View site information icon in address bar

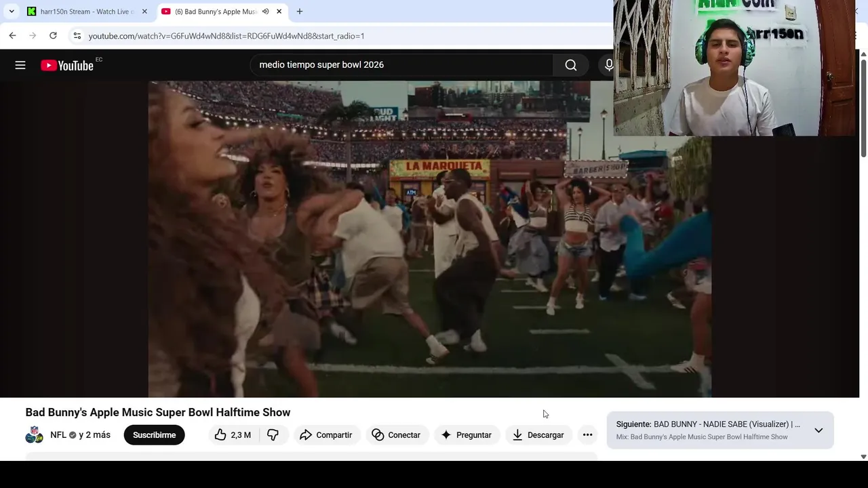pyautogui.click(x=77, y=36)
